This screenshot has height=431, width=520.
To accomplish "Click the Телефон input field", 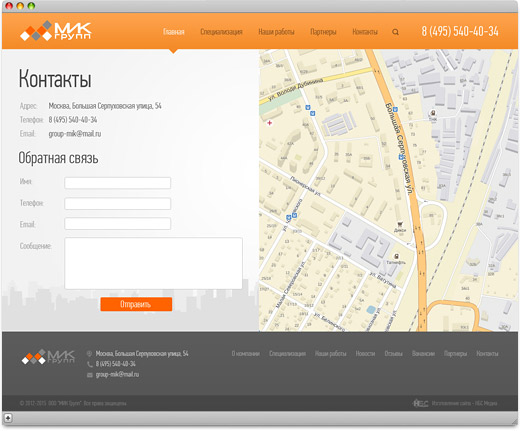I will point(118,204).
